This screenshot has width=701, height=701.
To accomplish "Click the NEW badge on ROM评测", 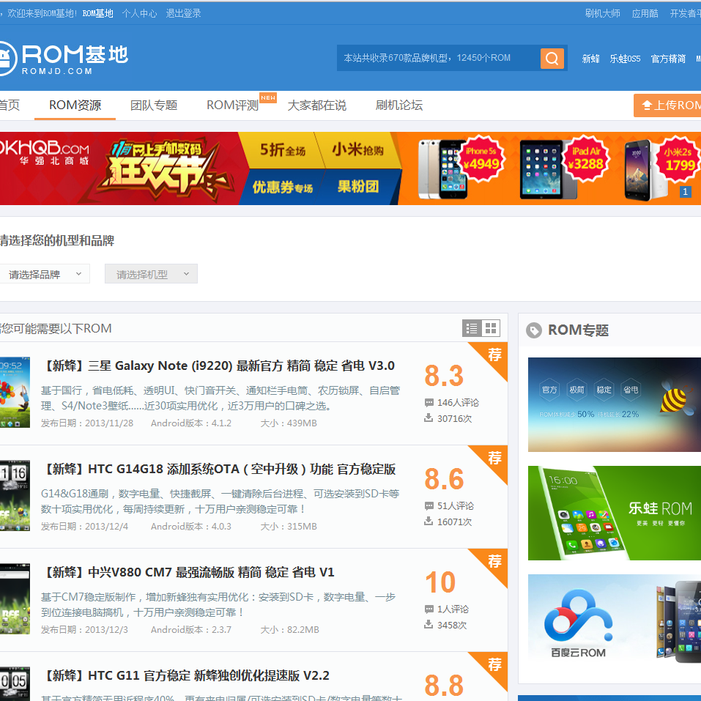I will (268, 97).
